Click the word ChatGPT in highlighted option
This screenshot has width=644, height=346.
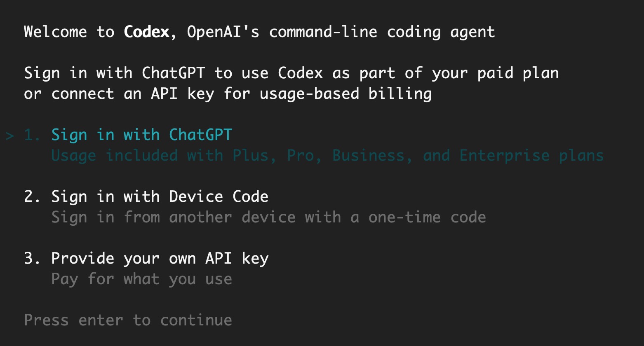[201, 135]
